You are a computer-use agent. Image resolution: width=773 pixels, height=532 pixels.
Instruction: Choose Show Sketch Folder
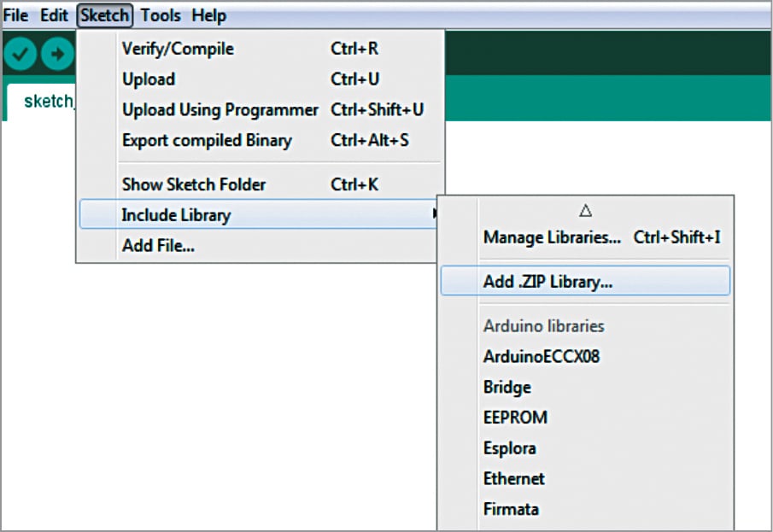tap(194, 184)
